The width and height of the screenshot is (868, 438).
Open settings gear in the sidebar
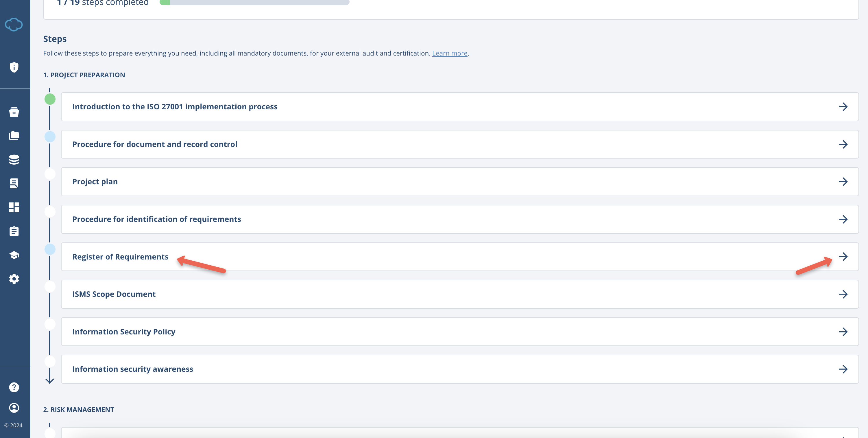tap(14, 279)
